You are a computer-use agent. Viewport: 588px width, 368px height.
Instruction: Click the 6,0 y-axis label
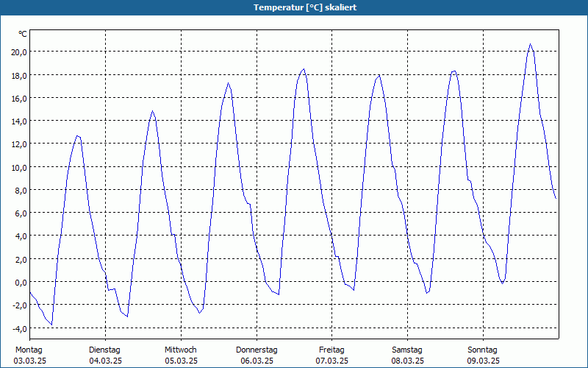pos(21,213)
